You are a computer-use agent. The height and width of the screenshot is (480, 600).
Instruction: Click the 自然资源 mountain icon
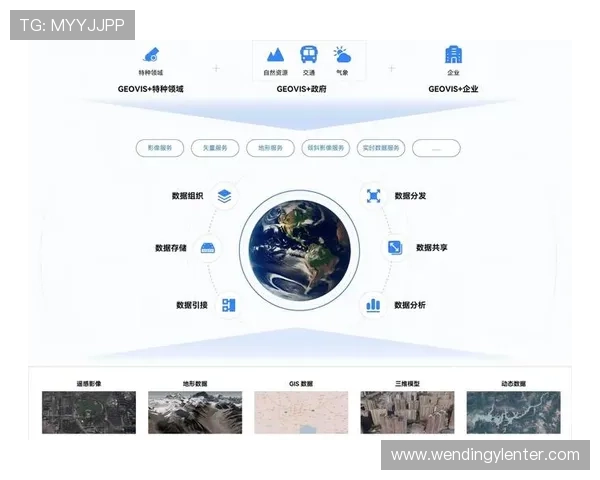click(276, 55)
